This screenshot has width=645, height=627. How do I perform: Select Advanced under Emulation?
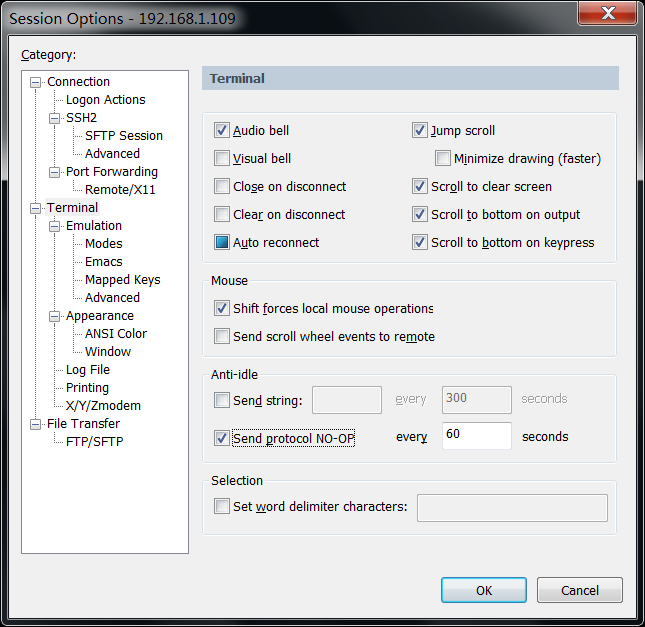pos(112,297)
